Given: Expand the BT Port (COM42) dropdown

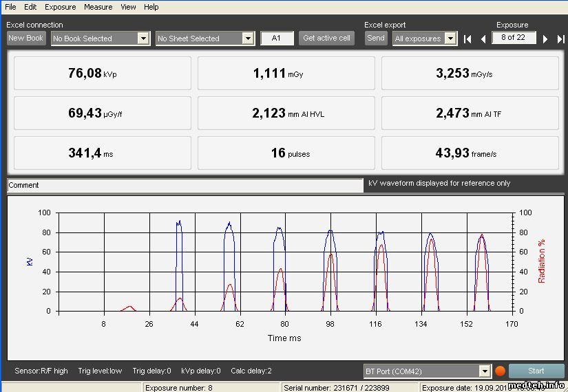Looking at the screenshot, I should [x=485, y=371].
